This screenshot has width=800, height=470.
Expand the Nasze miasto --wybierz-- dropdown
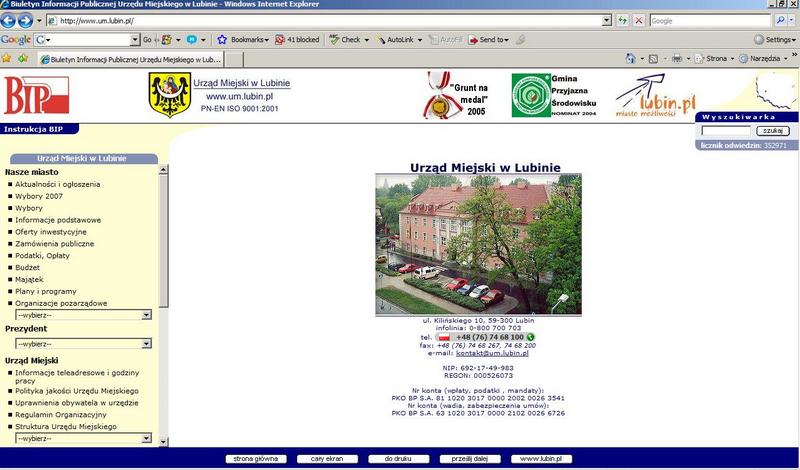(146, 315)
